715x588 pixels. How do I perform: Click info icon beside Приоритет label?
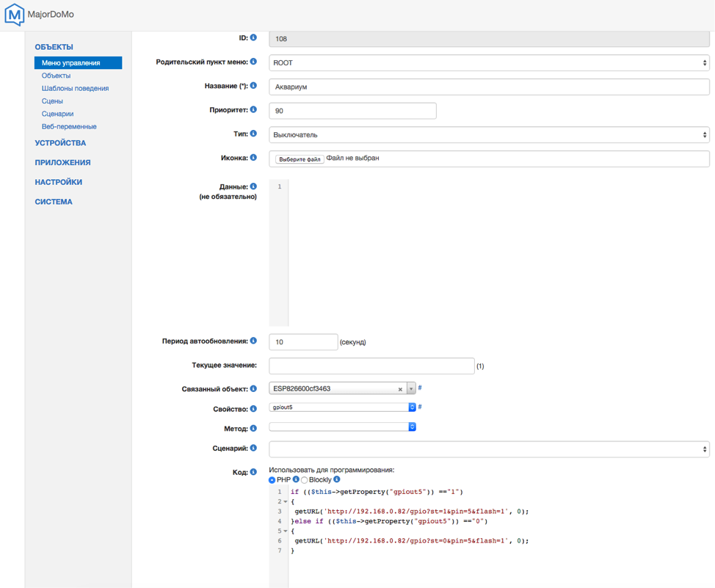click(x=253, y=110)
